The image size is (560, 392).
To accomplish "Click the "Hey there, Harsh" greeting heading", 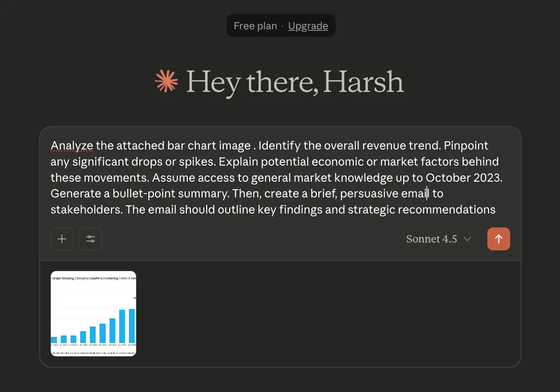I will (295, 82).
